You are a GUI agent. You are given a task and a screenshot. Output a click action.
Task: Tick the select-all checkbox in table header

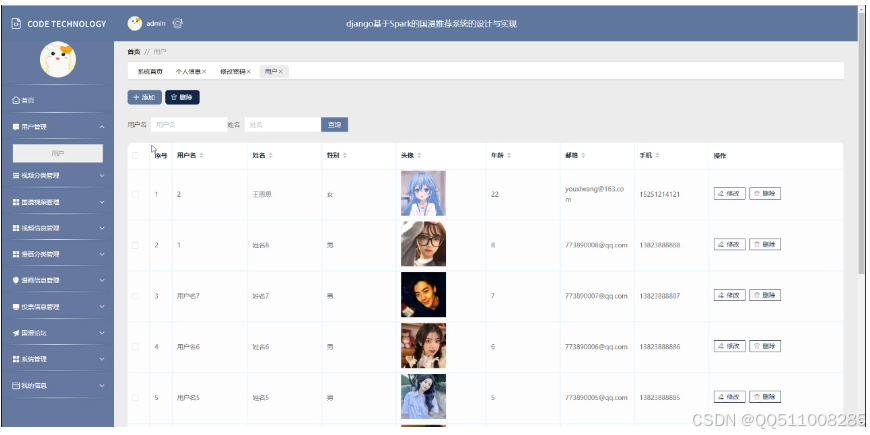point(135,156)
